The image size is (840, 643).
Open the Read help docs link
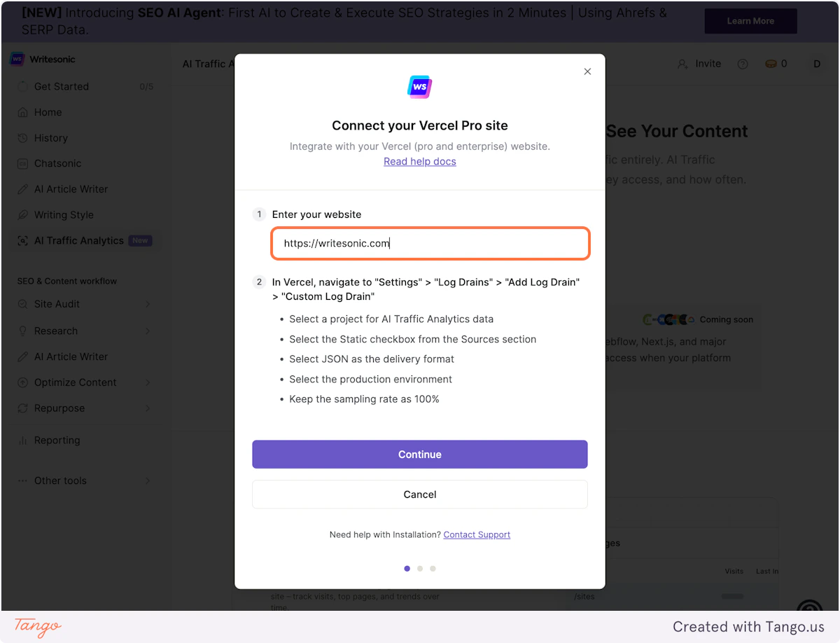click(419, 161)
